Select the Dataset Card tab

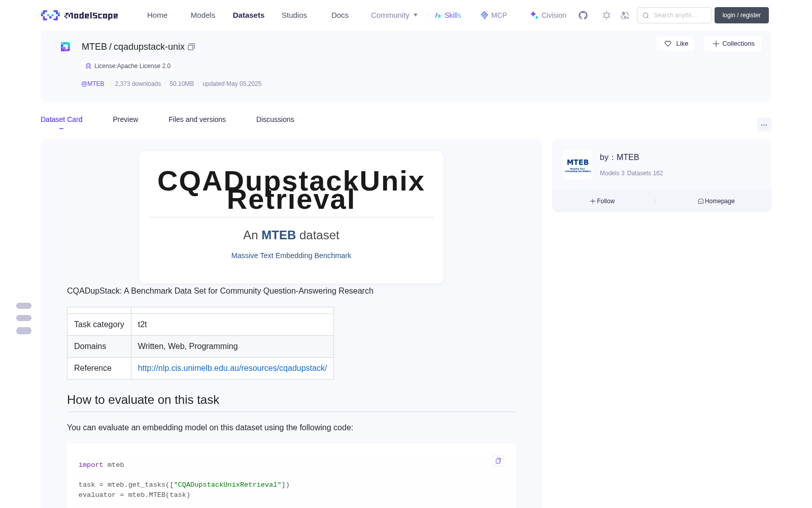[61, 119]
